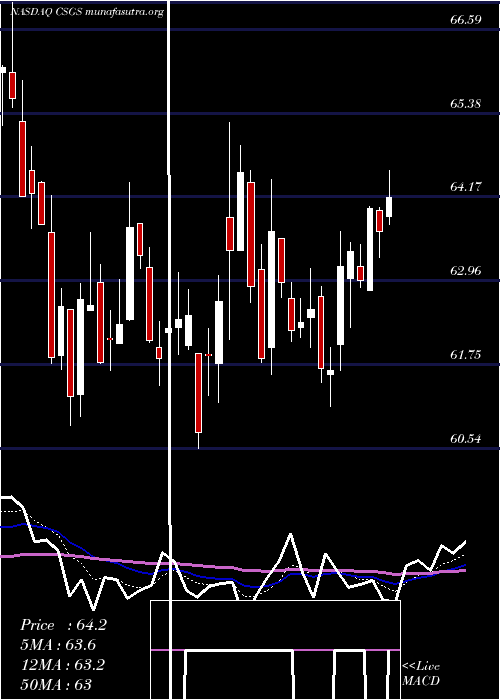The image size is (500, 700).
Task: Click the lowest red candlestick near 60.54
Action: (x=198, y=393)
